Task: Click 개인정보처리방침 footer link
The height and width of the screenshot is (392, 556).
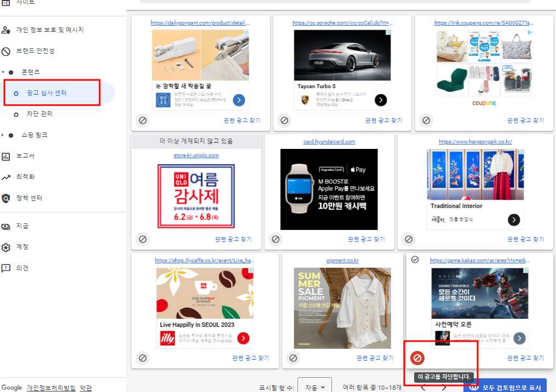Action: pyautogui.click(x=51, y=388)
